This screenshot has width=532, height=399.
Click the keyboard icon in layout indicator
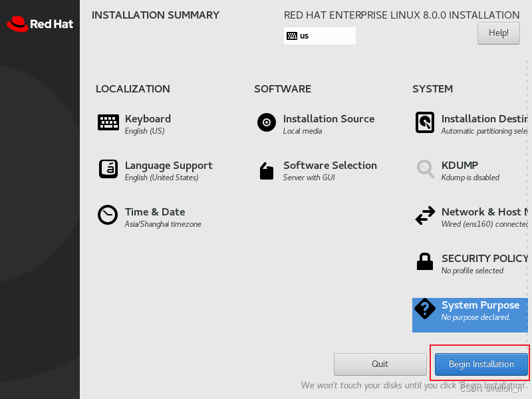(x=292, y=36)
